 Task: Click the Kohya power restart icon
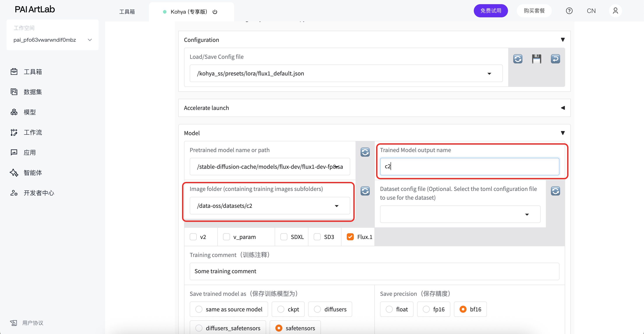tap(215, 12)
